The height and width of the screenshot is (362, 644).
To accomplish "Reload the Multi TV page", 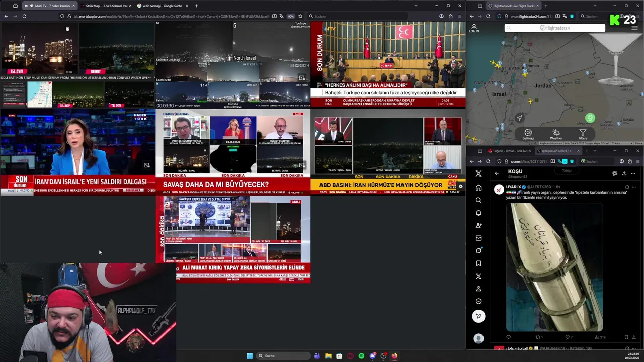I will click(24, 16).
